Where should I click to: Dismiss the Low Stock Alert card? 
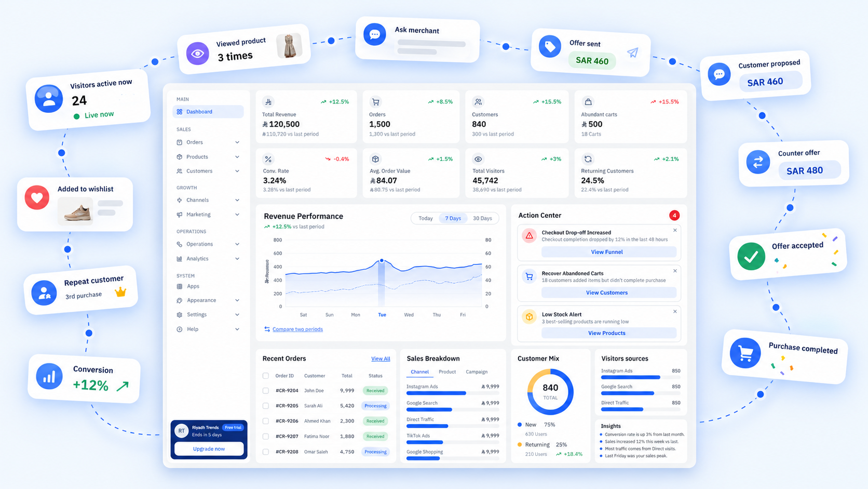pos(675,312)
